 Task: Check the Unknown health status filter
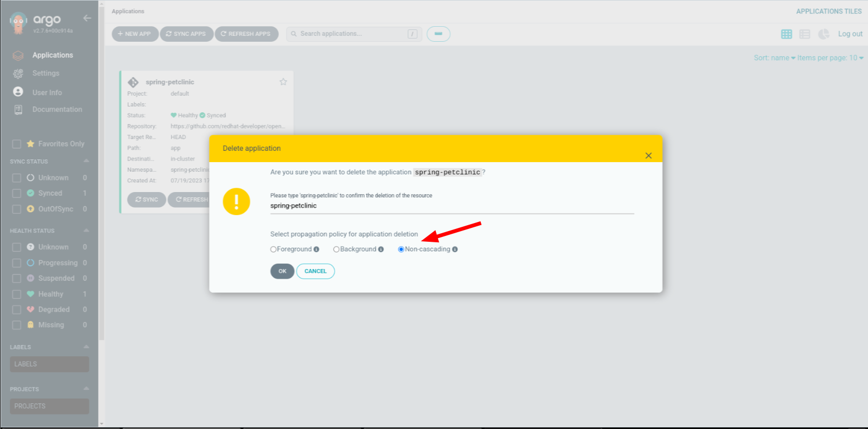pyautogui.click(x=17, y=247)
